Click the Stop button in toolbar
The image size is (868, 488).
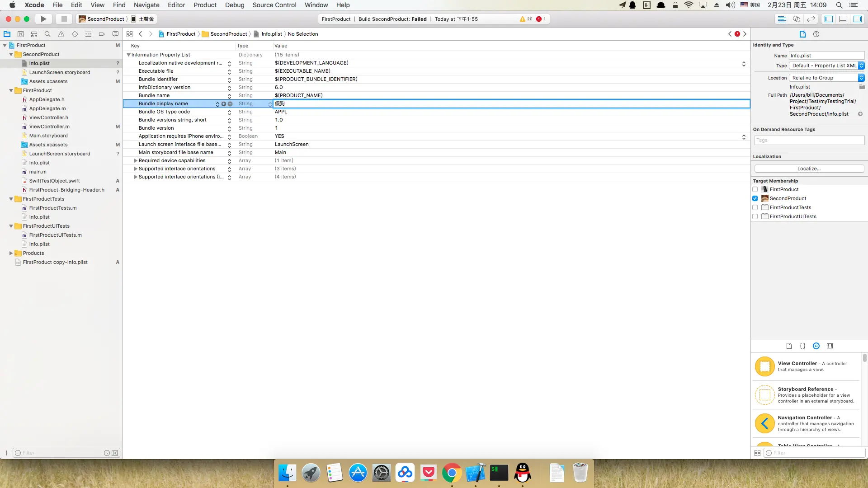(64, 19)
